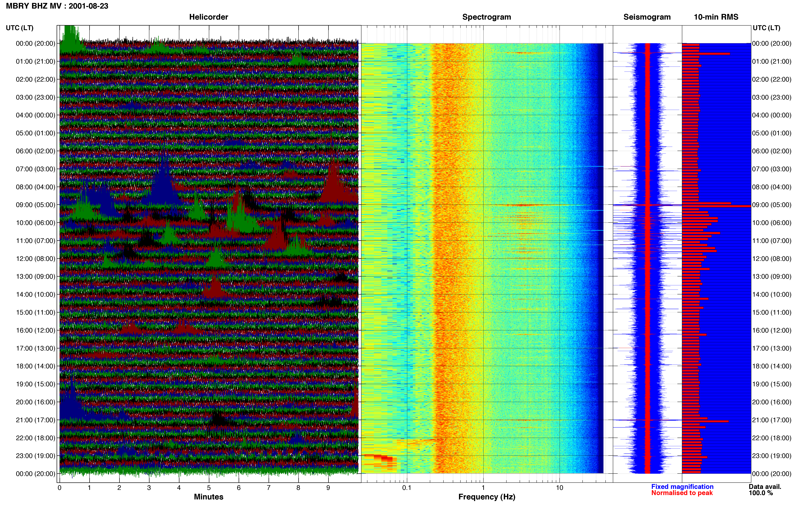Click left-axis time label 17:00 (13:00)

tap(36, 348)
